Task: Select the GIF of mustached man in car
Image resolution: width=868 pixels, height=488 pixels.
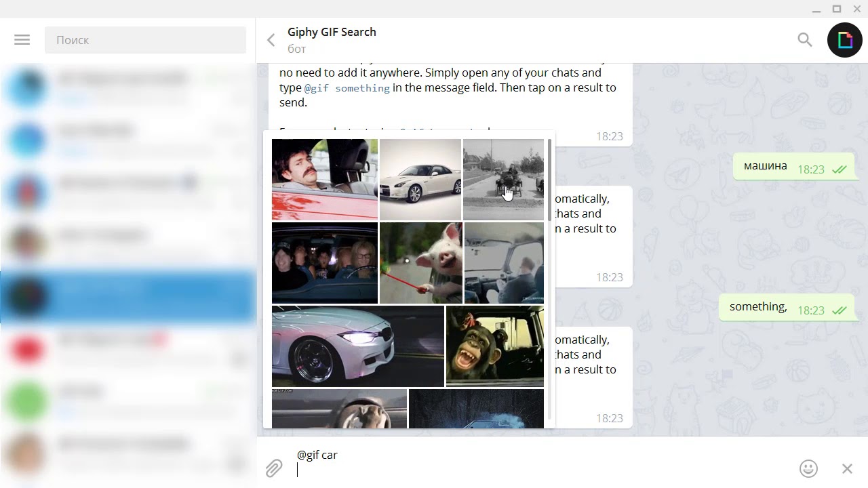Action: tap(325, 180)
